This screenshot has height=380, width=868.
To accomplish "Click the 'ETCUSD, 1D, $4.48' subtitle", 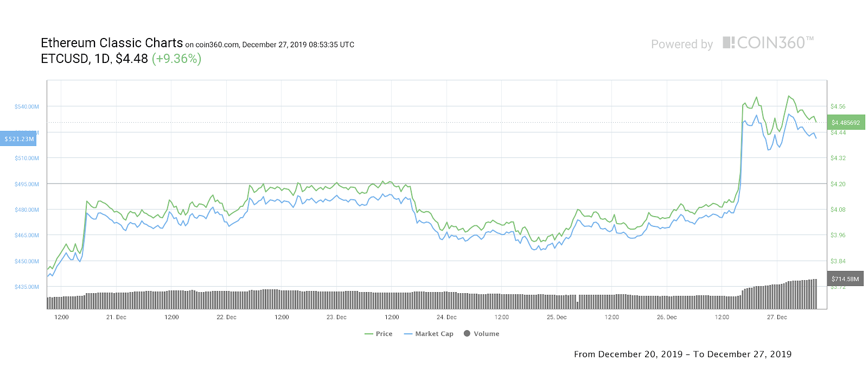I will click(94, 59).
